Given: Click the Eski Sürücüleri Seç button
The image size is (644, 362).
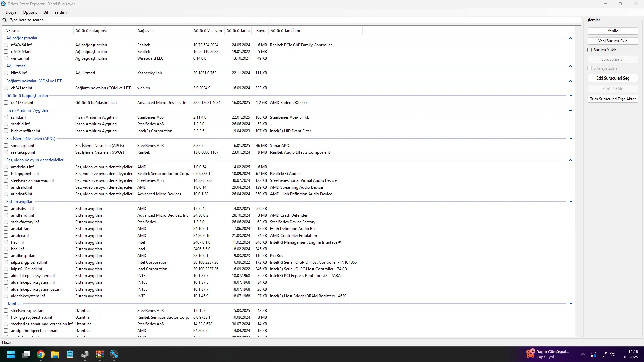Looking at the screenshot, I should pyautogui.click(x=613, y=78).
